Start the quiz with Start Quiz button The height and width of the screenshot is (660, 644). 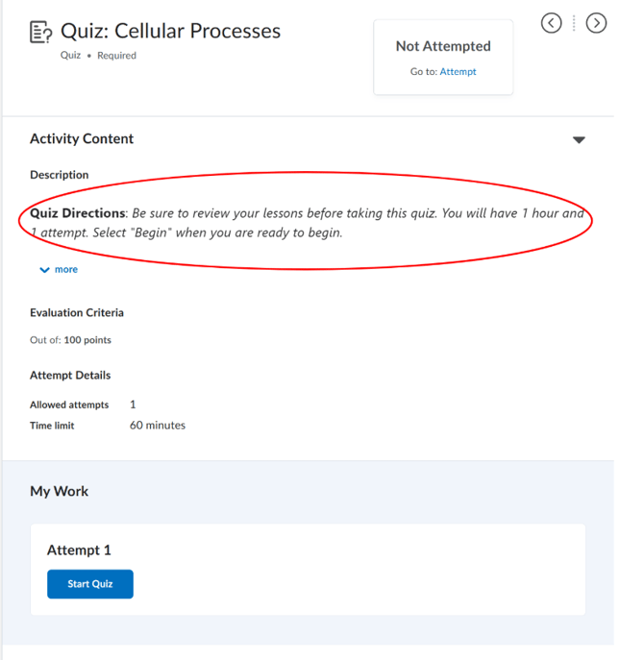(x=90, y=584)
